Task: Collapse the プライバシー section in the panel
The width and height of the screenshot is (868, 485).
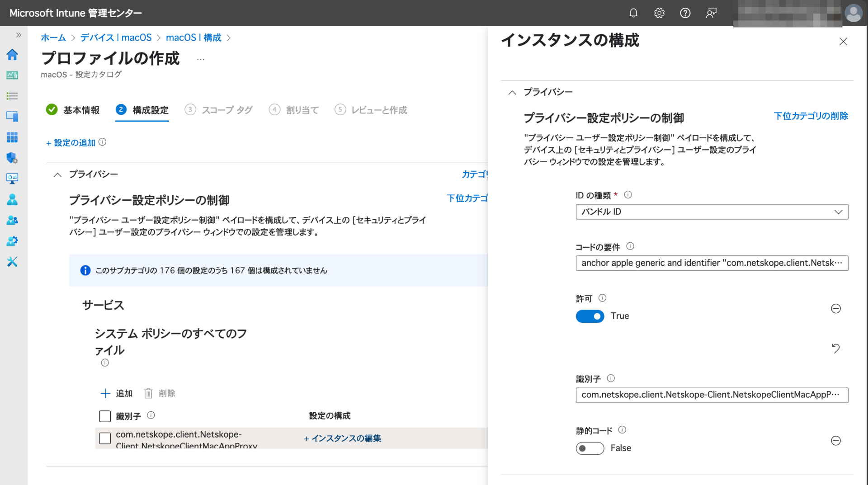Action: pos(512,92)
